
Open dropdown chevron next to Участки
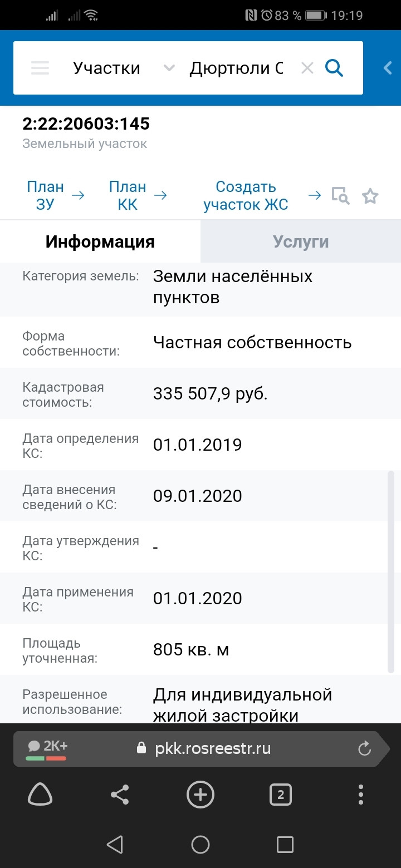point(169,68)
